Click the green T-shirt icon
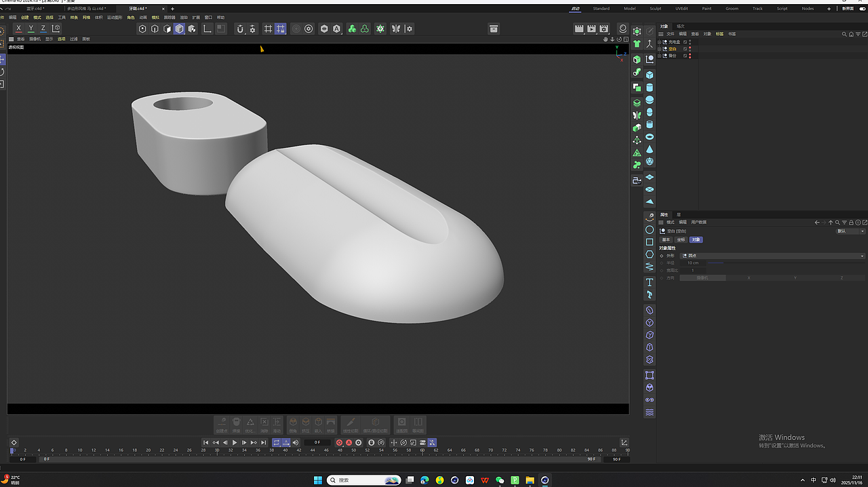The width and height of the screenshot is (868, 487). [x=637, y=44]
